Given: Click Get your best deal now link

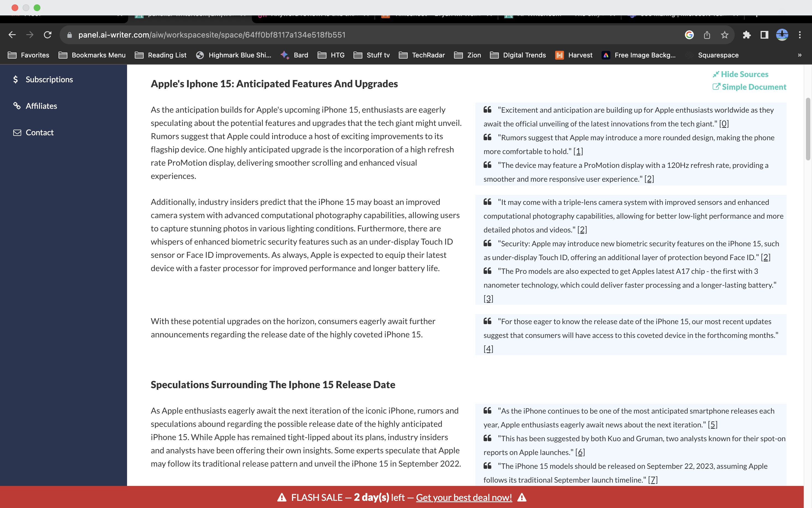Looking at the screenshot, I should [x=464, y=498].
